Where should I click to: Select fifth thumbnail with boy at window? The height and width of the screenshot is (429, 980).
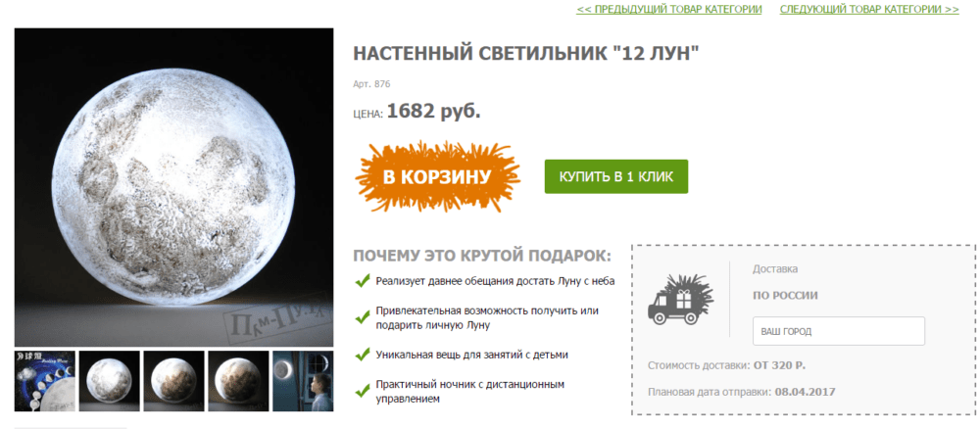tap(303, 381)
